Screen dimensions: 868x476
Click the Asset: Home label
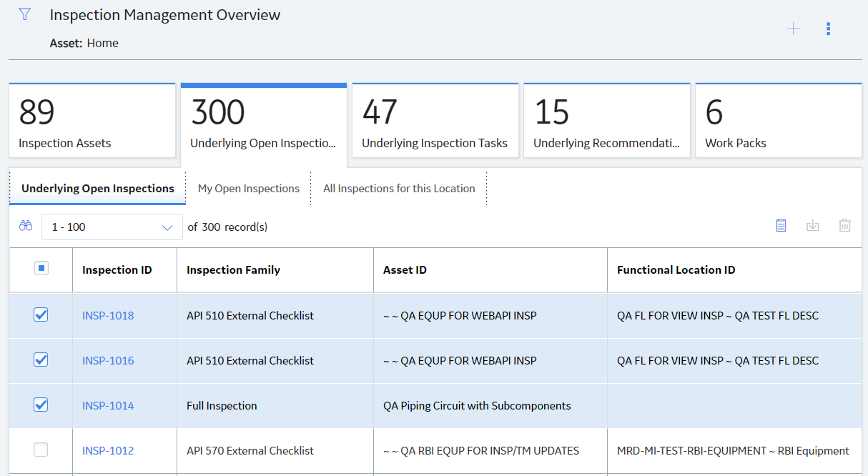coord(84,43)
